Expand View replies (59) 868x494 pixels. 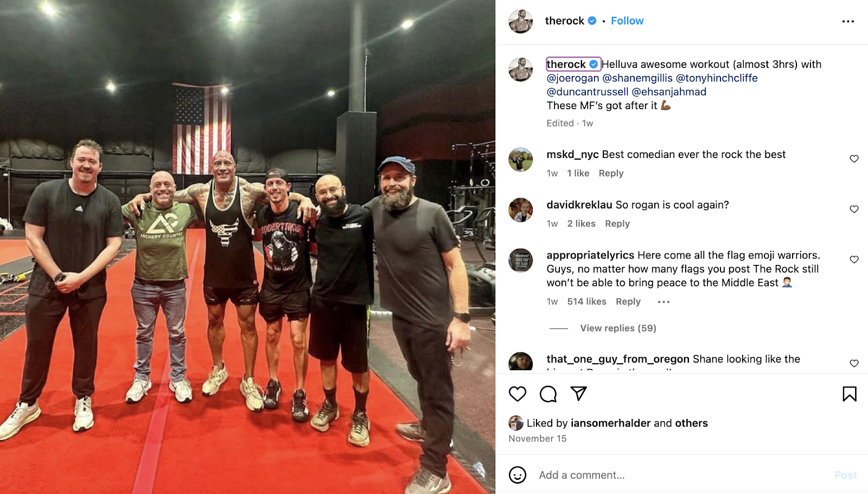[x=618, y=328]
